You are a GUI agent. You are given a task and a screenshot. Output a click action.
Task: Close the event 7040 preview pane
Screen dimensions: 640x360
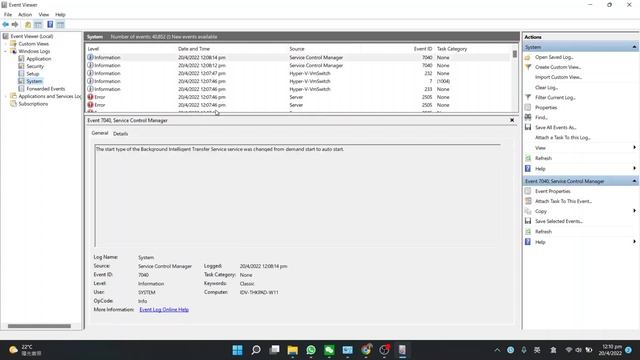[512, 120]
